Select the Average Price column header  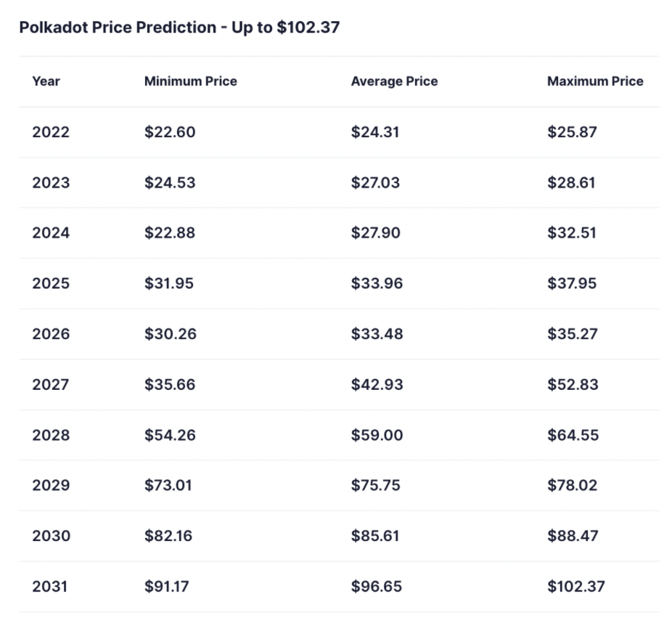pos(394,81)
